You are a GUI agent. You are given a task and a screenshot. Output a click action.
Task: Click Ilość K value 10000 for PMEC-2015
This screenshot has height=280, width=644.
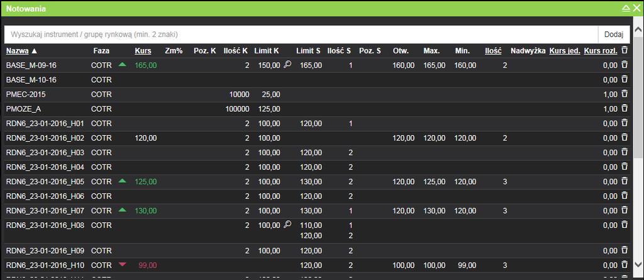240,94
